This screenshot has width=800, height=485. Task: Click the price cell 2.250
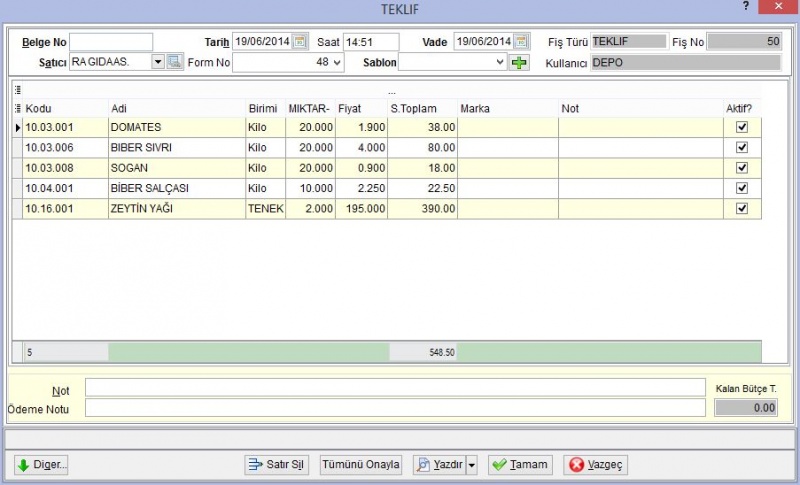[361, 188]
